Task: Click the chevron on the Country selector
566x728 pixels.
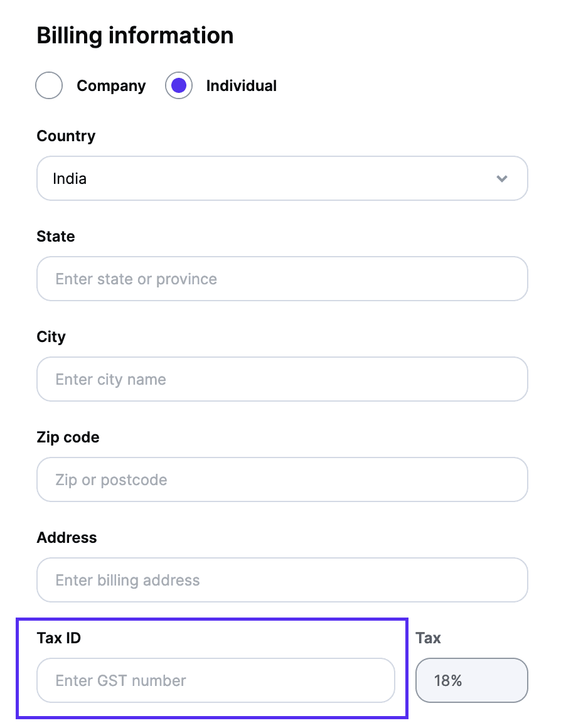Action: click(x=501, y=178)
